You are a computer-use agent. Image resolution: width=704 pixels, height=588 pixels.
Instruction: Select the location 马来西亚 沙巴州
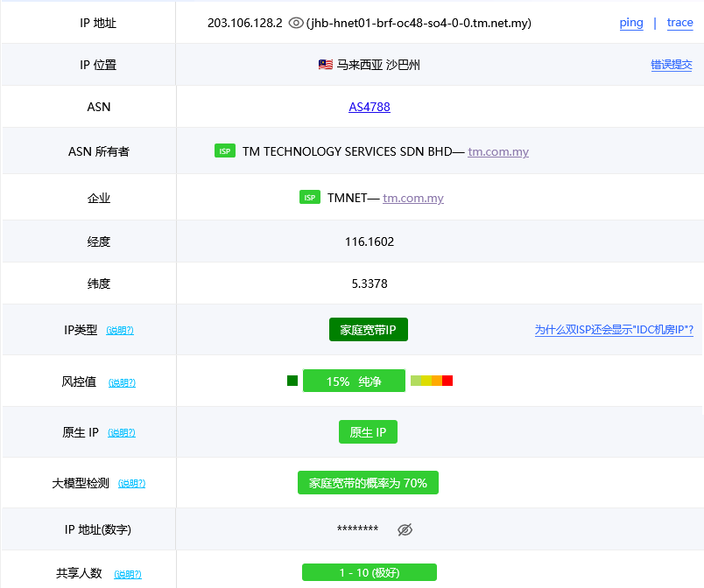378,65
